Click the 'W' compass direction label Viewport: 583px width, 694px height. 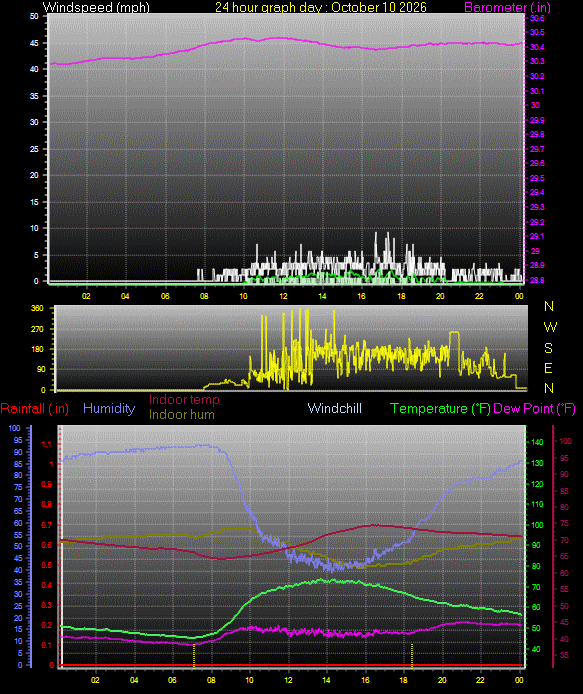point(550,327)
